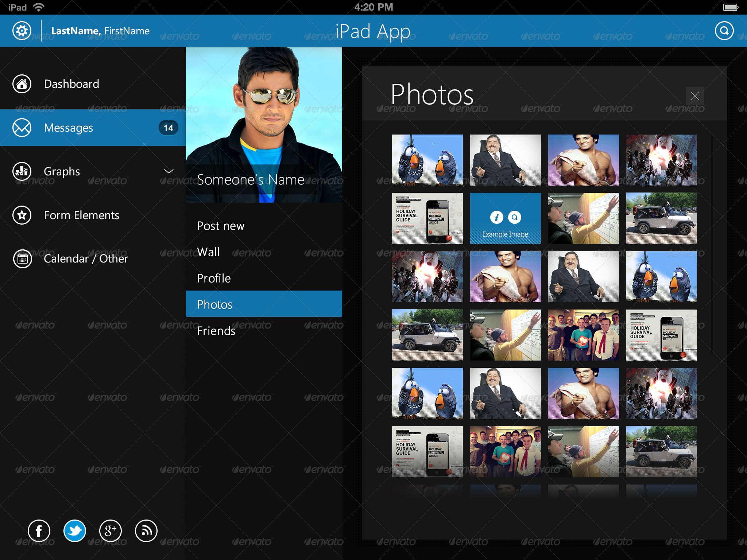Open the settings gear icon

(x=22, y=31)
